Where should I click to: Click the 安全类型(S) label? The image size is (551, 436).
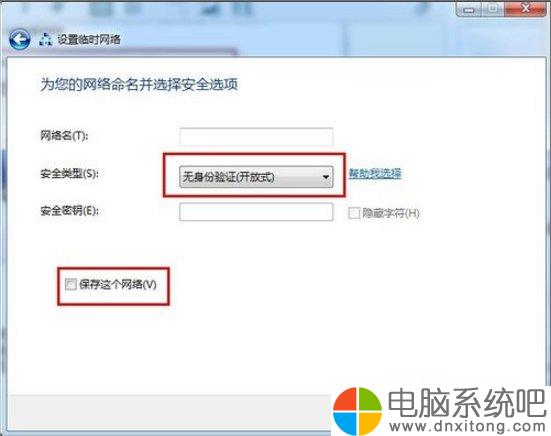coord(70,173)
